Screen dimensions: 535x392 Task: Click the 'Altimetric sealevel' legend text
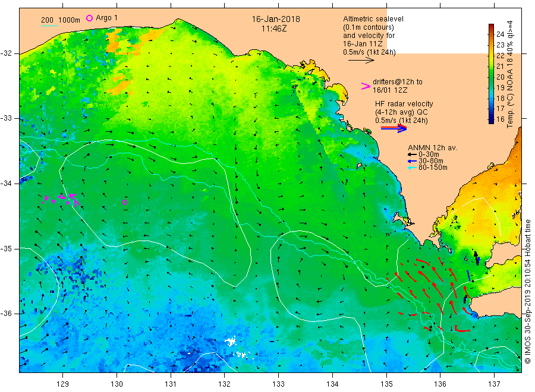[373, 19]
